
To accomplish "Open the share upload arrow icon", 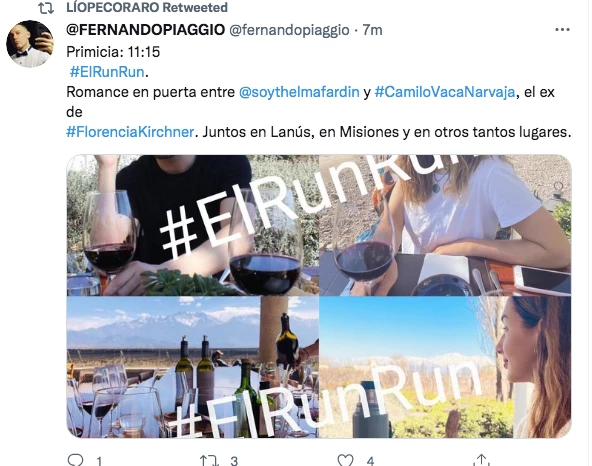I will pyautogui.click(x=481, y=460).
